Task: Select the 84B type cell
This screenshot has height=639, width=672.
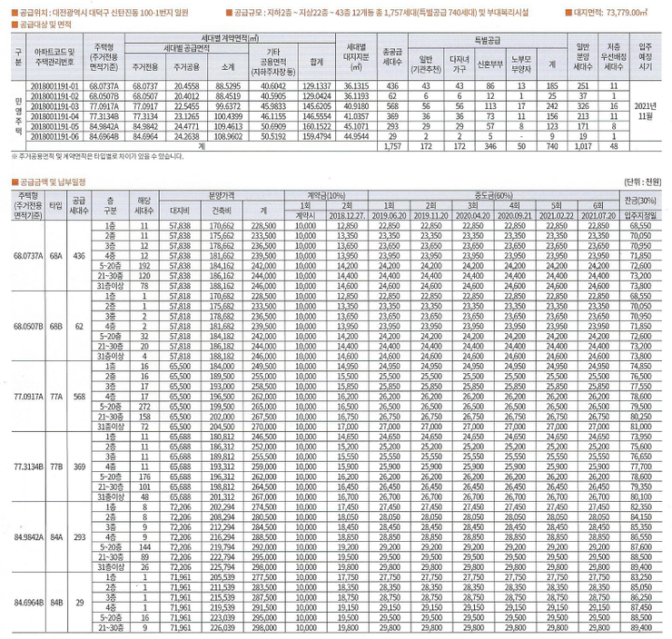Action: coord(55,603)
